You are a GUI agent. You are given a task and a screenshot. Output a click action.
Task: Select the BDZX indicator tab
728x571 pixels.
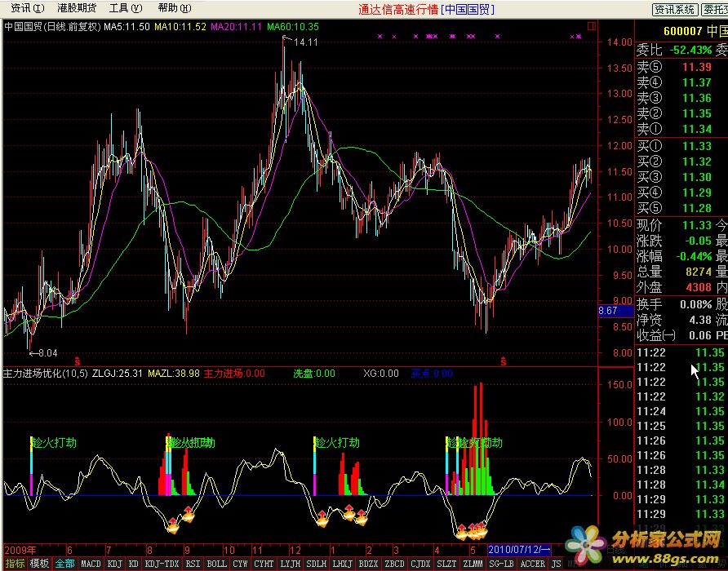point(369,564)
